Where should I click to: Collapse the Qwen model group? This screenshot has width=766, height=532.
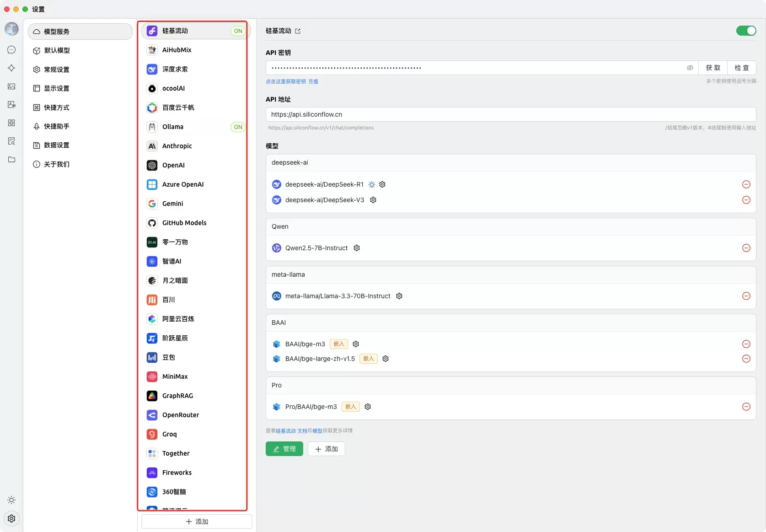[x=511, y=227]
